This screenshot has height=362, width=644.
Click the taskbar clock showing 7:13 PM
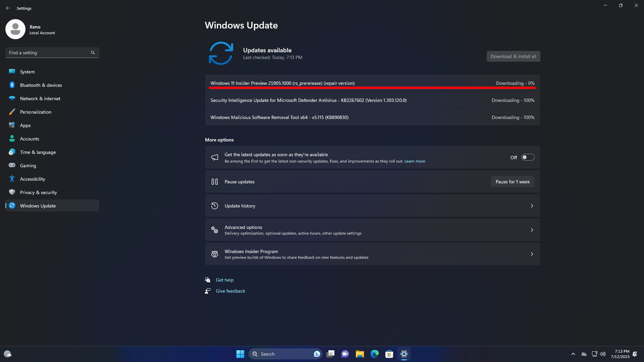point(620,354)
